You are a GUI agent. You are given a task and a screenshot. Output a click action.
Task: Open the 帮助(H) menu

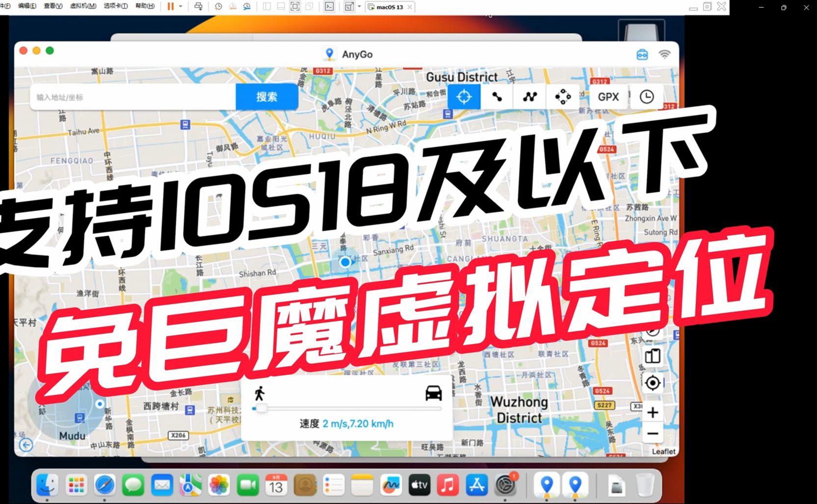pyautogui.click(x=145, y=6)
